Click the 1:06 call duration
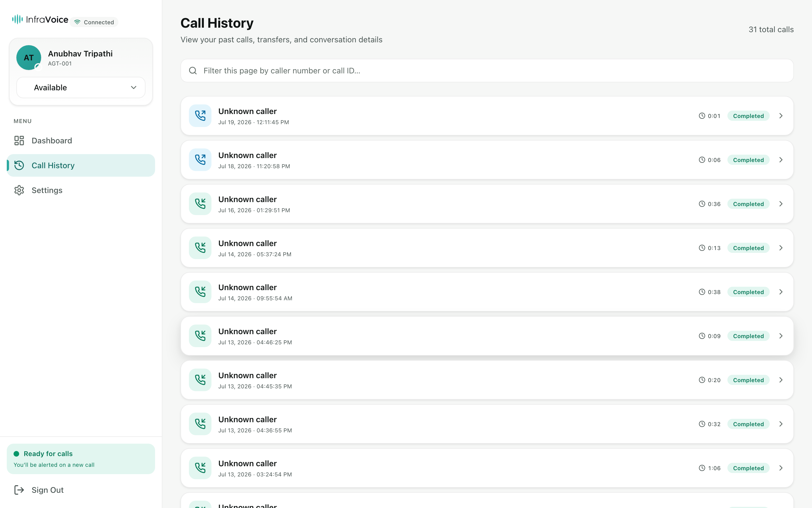Image resolution: width=812 pixels, height=508 pixels. pyautogui.click(x=714, y=468)
